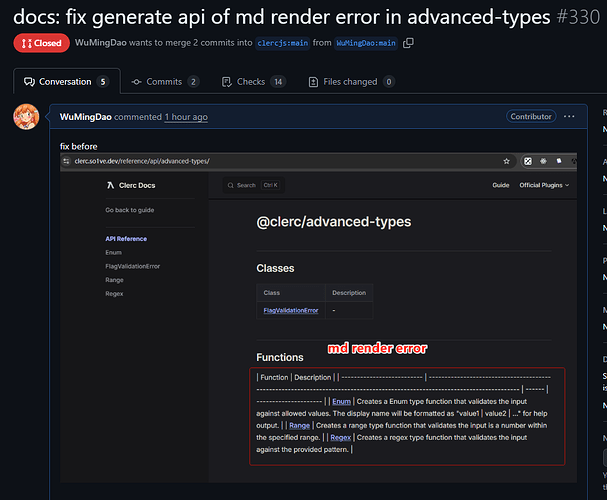Open the comment options ellipsis menu
This screenshot has width=607, height=500.
pos(569,116)
